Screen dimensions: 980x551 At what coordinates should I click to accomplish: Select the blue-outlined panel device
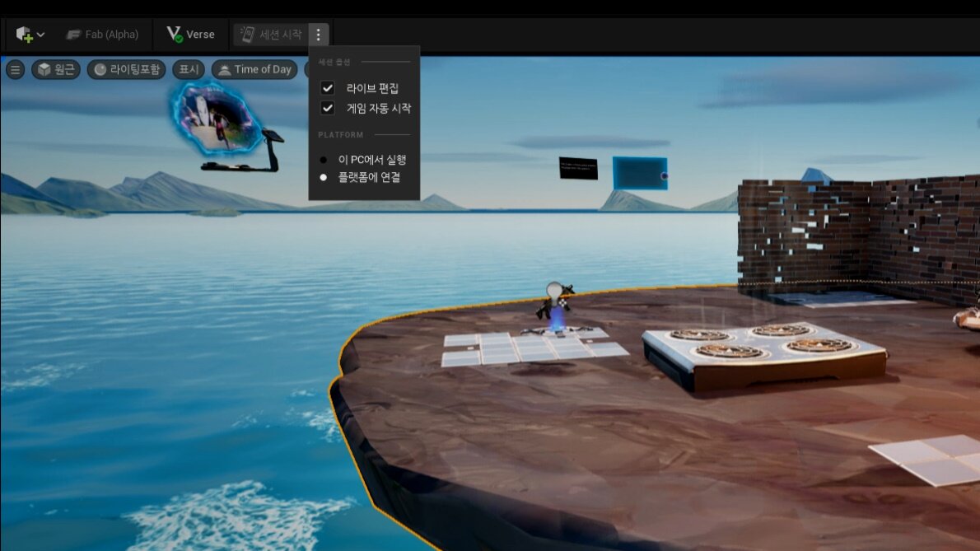click(x=639, y=173)
